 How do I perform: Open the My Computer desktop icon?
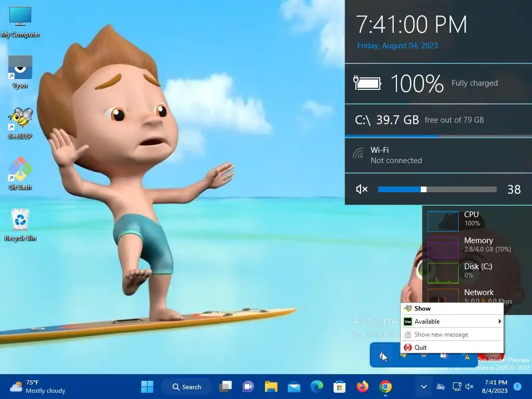tap(20, 22)
